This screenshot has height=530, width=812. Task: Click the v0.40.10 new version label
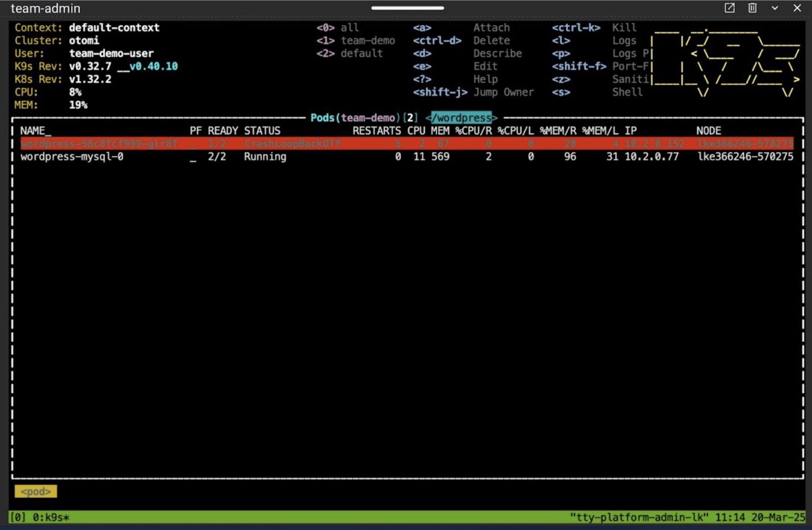point(153,67)
